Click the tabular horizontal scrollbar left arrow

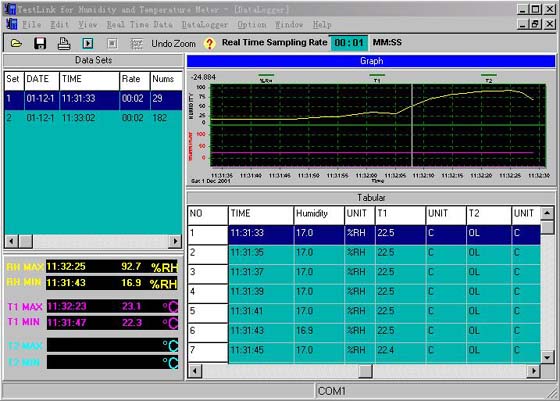point(195,371)
